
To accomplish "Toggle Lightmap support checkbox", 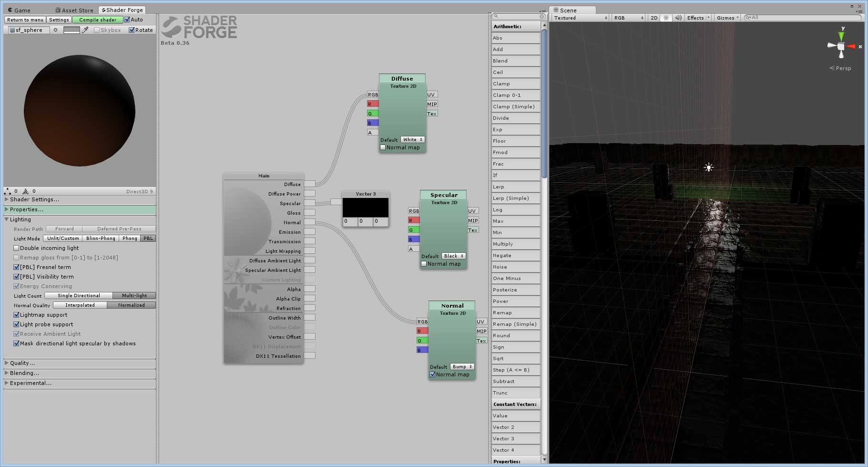I will click(16, 315).
